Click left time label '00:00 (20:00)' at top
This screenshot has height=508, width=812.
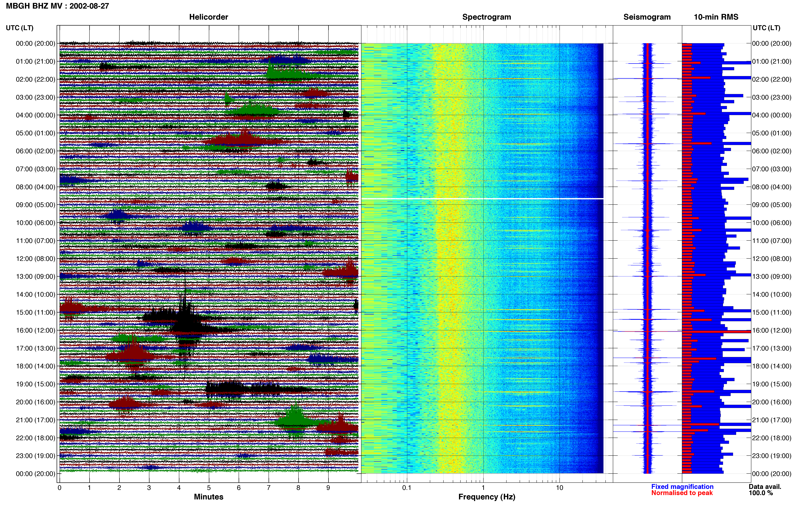36,43
